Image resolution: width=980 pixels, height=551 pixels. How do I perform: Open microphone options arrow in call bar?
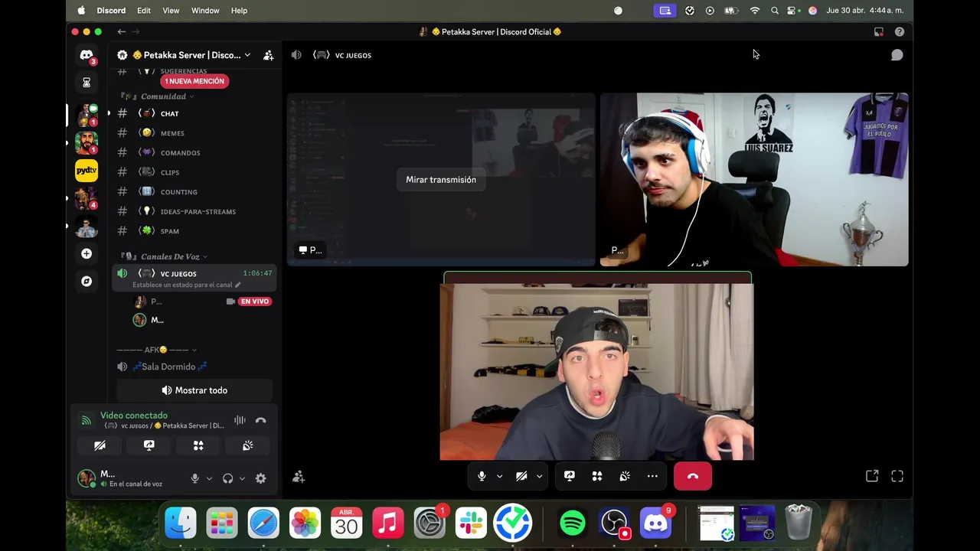tap(499, 476)
